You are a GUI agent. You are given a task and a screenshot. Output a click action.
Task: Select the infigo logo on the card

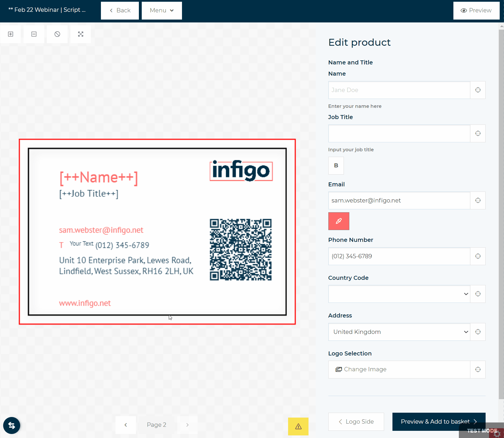pyautogui.click(x=241, y=171)
